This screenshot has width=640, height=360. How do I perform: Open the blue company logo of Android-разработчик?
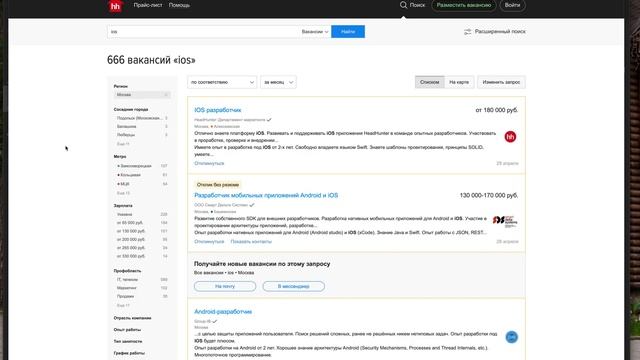(x=511, y=337)
